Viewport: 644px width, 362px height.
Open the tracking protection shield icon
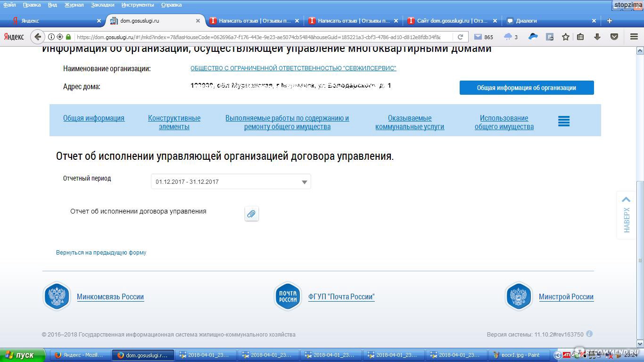pos(60,37)
